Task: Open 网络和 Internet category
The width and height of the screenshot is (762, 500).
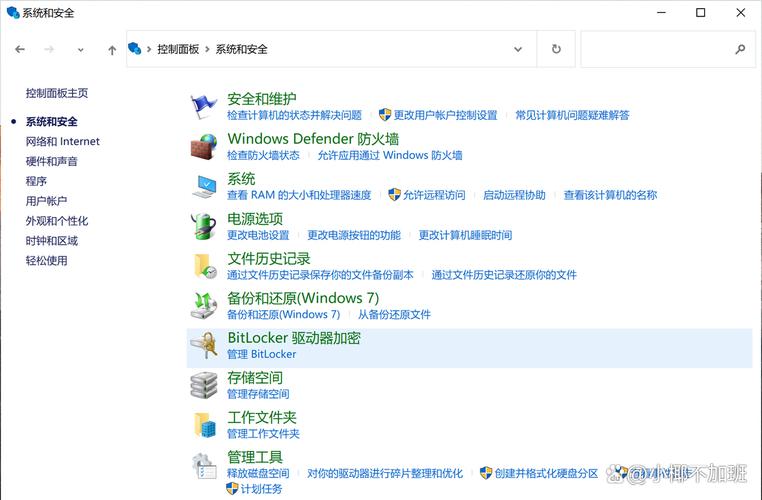Action: (63, 141)
